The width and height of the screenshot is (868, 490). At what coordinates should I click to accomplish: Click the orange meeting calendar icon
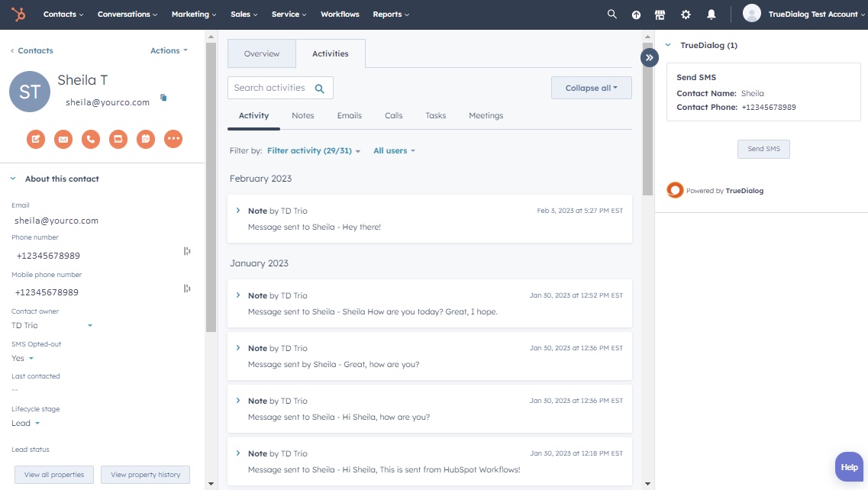click(x=146, y=139)
